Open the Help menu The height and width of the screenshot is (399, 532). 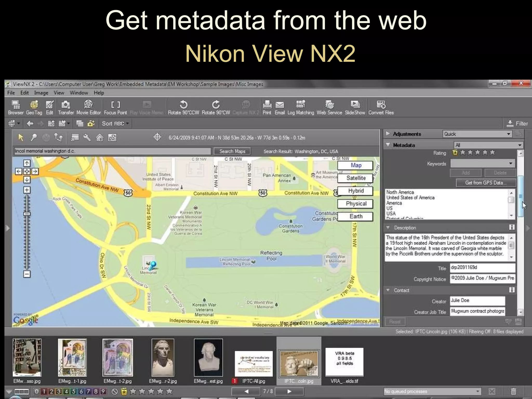(99, 93)
